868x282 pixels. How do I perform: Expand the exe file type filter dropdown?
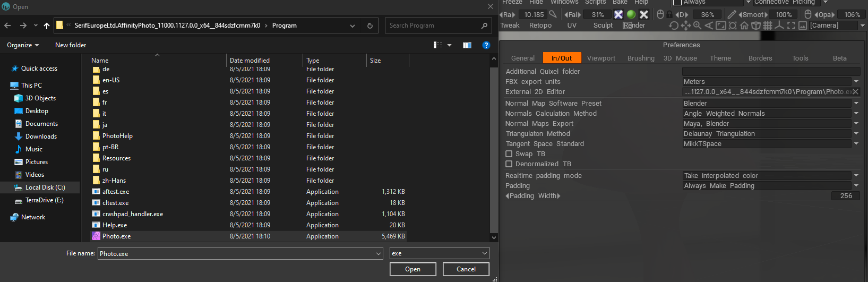click(484, 254)
